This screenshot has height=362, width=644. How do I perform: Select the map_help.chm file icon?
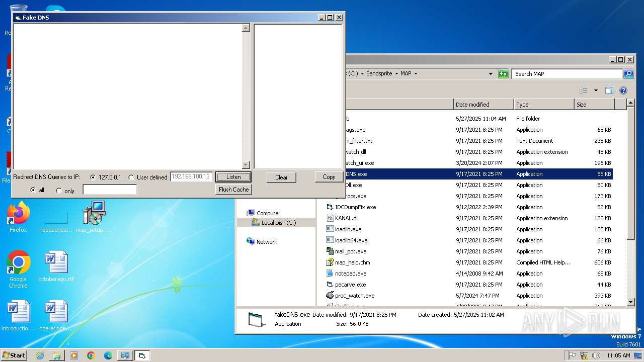[330, 262]
